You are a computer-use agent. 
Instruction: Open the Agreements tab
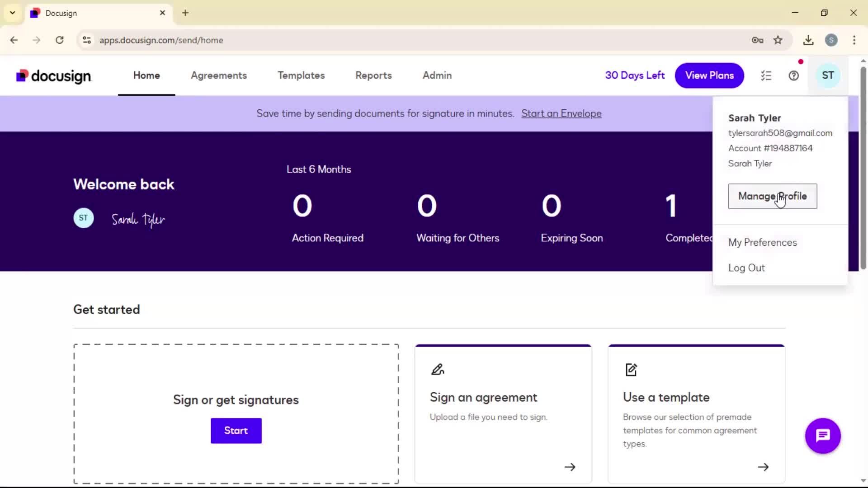click(x=219, y=75)
